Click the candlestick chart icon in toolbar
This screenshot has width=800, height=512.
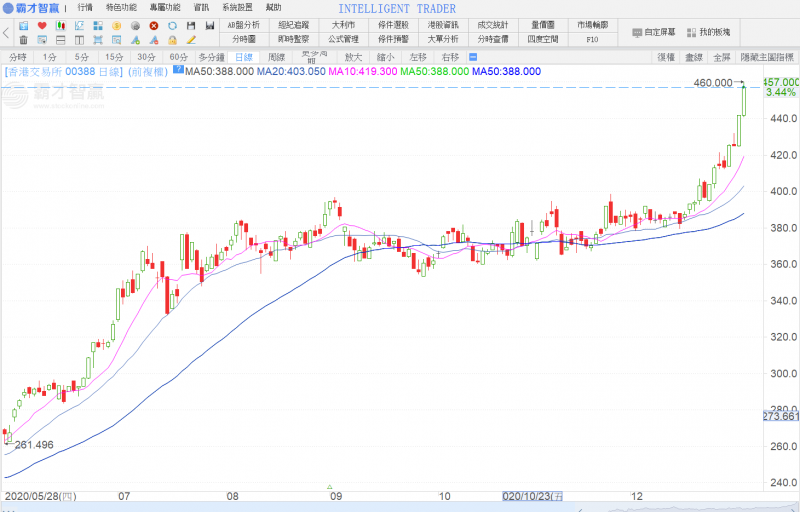pyautogui.click(x=60, y=25)
